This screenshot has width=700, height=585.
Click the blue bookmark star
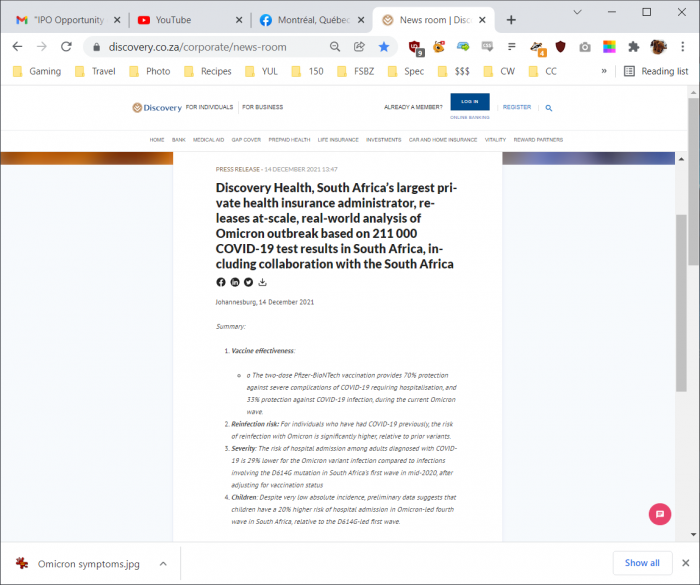point(383,46)
